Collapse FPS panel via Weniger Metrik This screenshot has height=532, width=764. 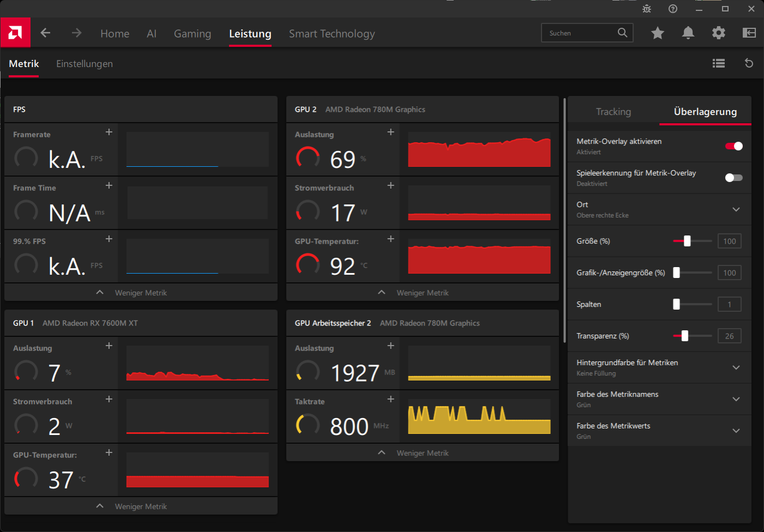click(140, 293)
